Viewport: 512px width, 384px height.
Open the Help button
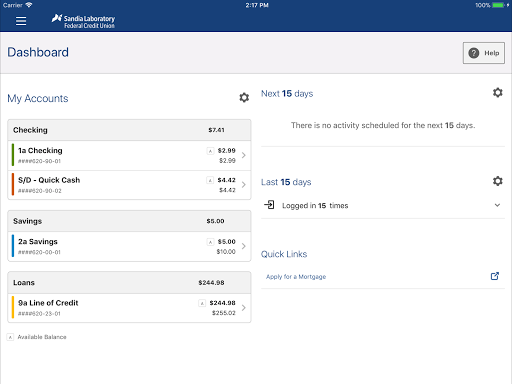tap(484, 53)
